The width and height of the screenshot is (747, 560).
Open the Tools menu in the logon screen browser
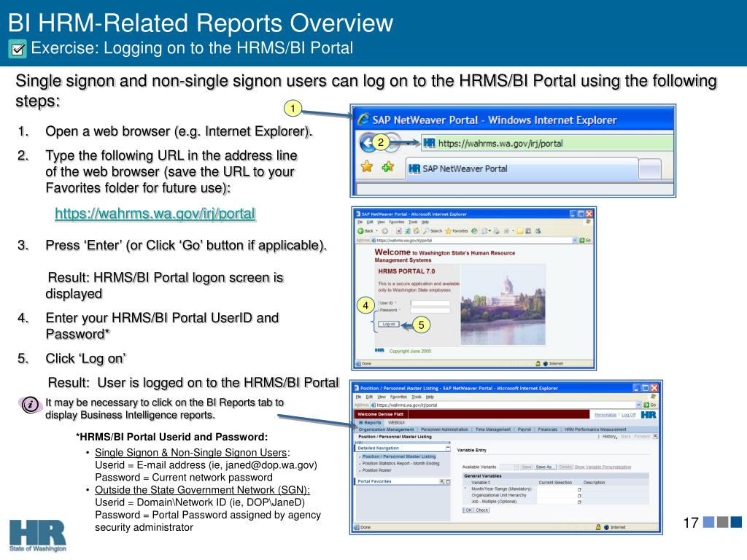tap(413, 222)
